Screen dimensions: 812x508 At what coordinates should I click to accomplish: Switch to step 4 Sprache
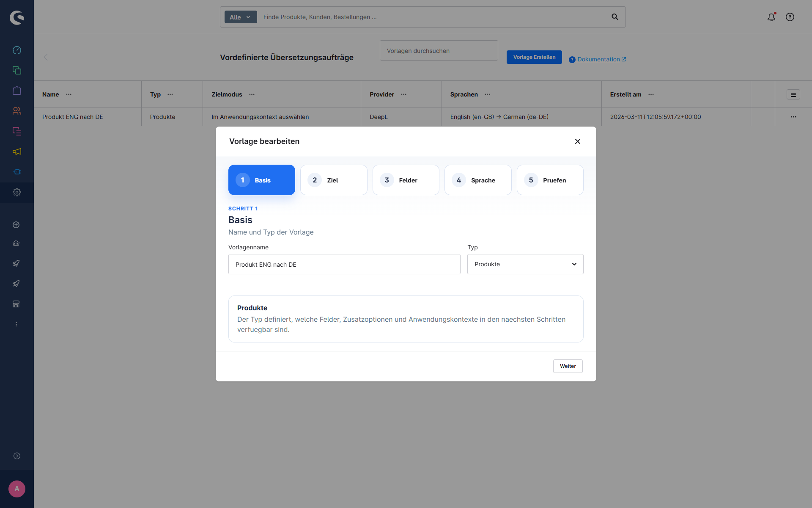pyautogui.click(x=477, y=180)
